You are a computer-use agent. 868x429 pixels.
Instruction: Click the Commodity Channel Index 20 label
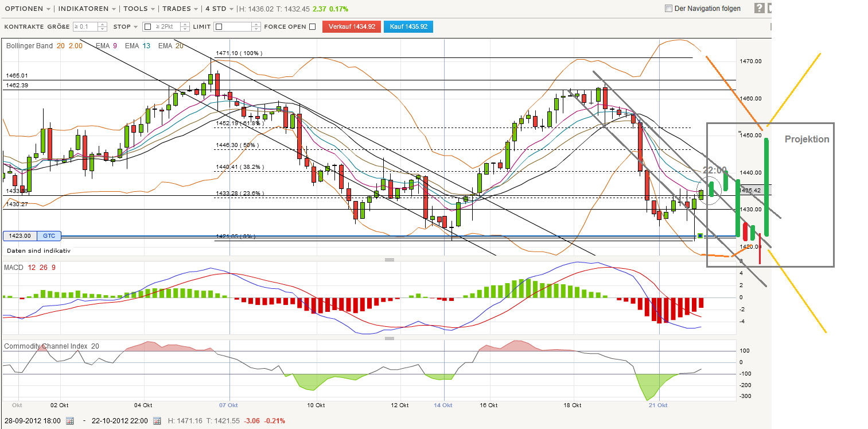[51, 346]
